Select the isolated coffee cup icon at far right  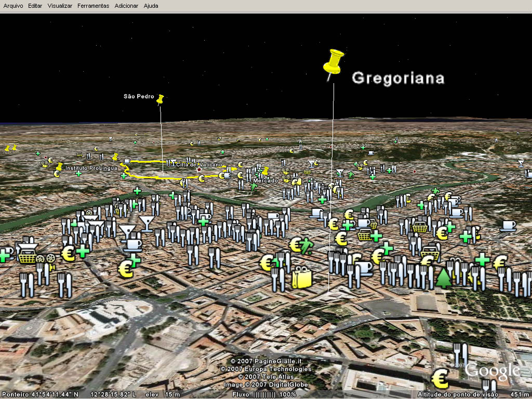[x=508, y=226]
